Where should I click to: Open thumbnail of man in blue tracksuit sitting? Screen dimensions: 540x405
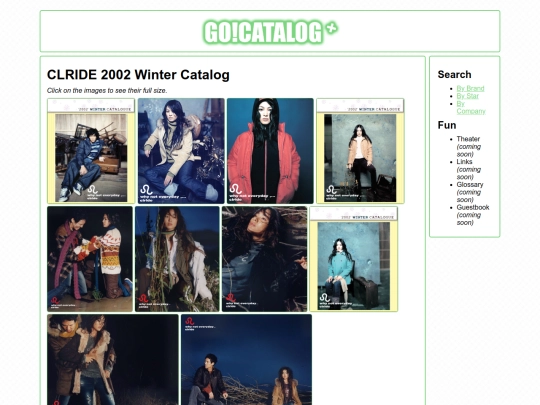[x=91, y=151]
